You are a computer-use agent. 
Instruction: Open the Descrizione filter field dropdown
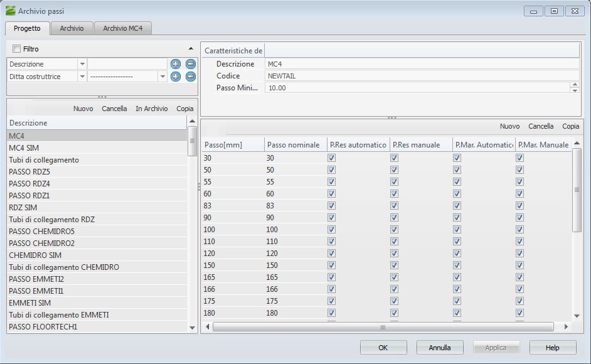click(82, 64)
